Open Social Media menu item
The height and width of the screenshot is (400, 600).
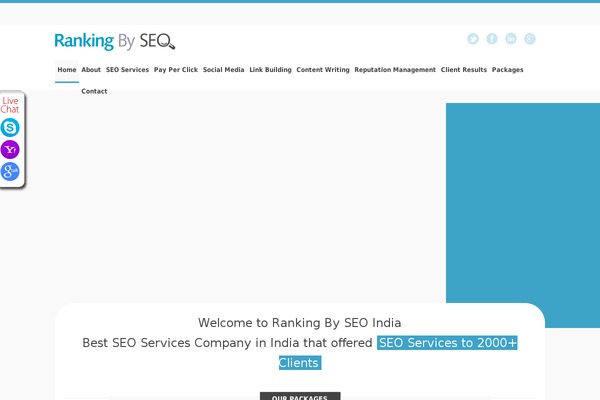(223, 70)
